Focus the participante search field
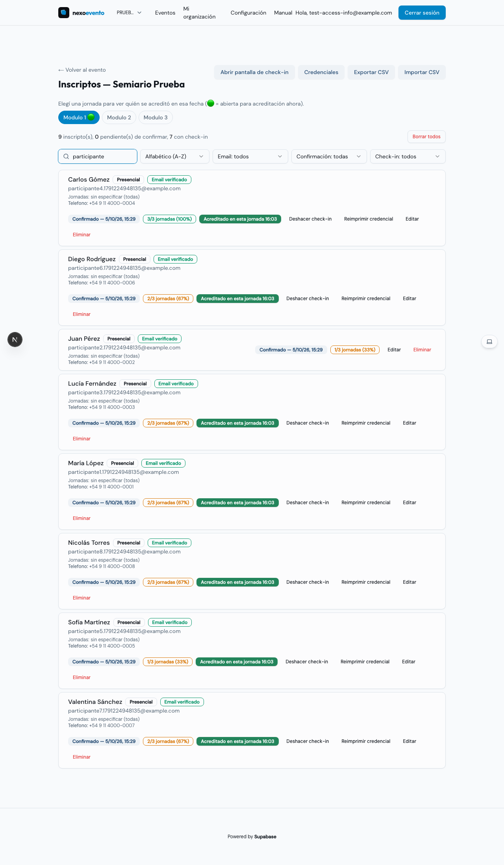This screenshot has height=865, width=504. point(98,156)
